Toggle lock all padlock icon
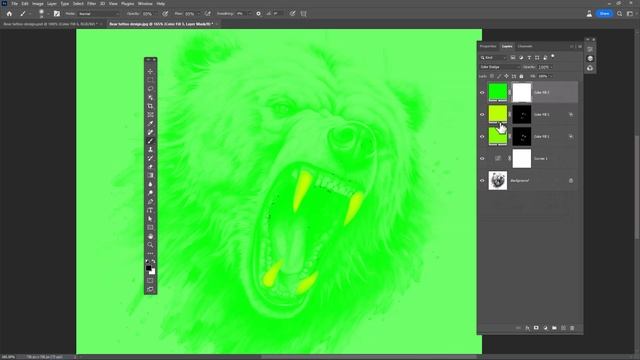 tap(521, 76)
